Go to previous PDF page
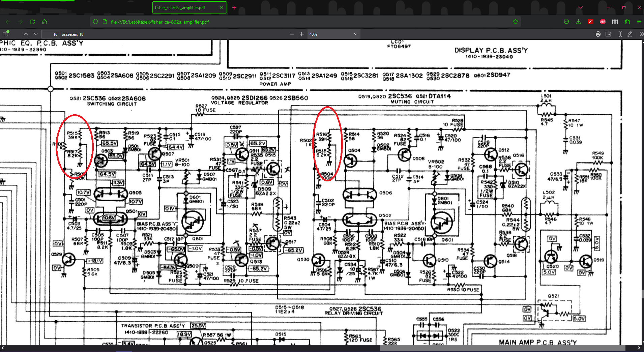 [x=26, y=34]
